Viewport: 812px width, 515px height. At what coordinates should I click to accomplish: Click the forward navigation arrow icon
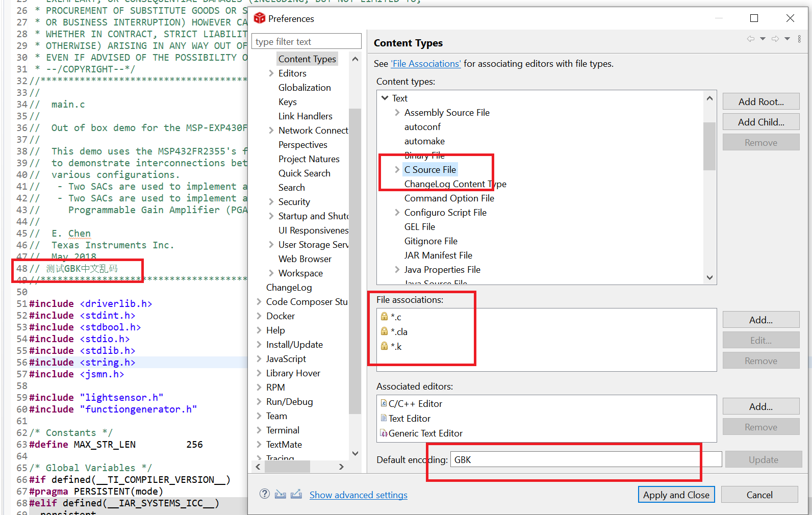775,39
